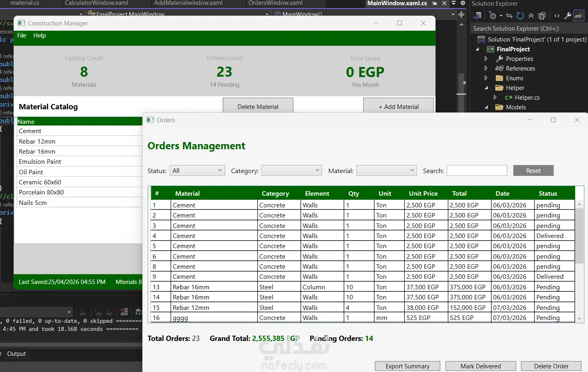Click the orders table scroll up arrow
This screenshot has height=372, width=588.
580,205
